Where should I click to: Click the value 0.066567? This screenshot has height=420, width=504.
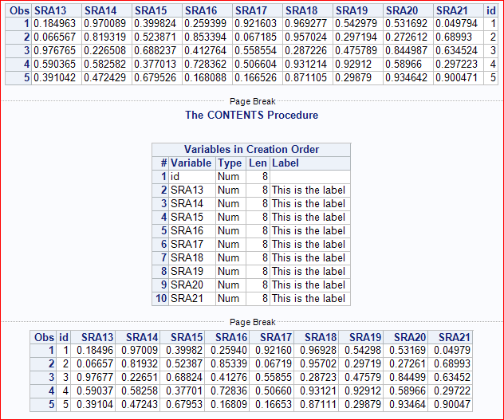pyautogui.click(x=55, y=37)
